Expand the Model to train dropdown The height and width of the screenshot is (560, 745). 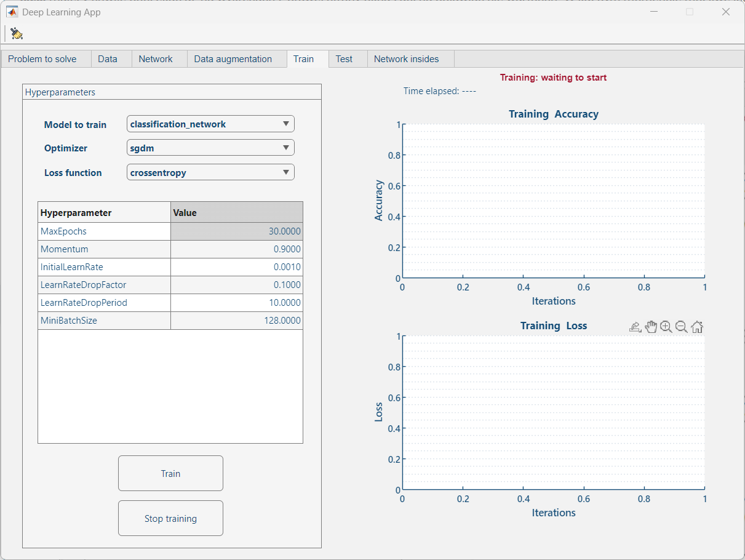210,124
